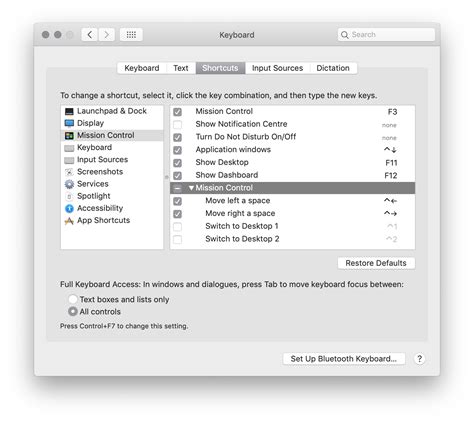The width and height of the screenshot is (474, 421).
Task: Click Switch to Desktop 1 shortcut key
Action: click(392, 227)
